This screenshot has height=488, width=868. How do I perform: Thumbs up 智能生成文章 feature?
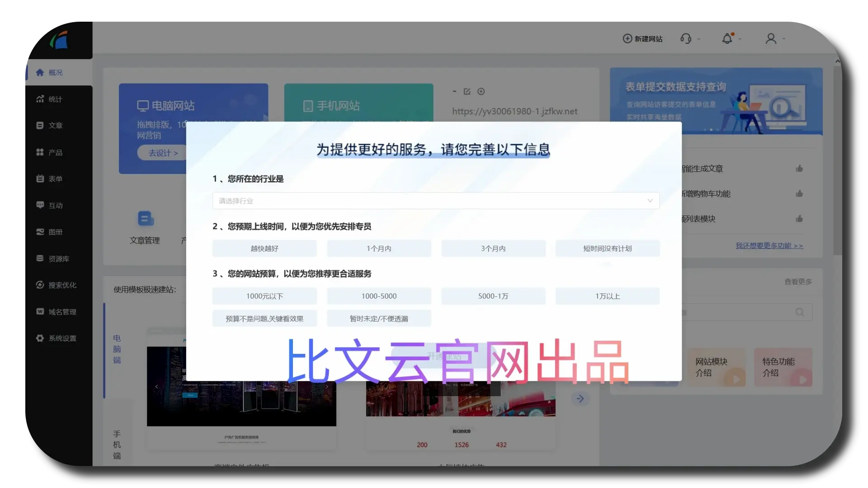point(799,169)
